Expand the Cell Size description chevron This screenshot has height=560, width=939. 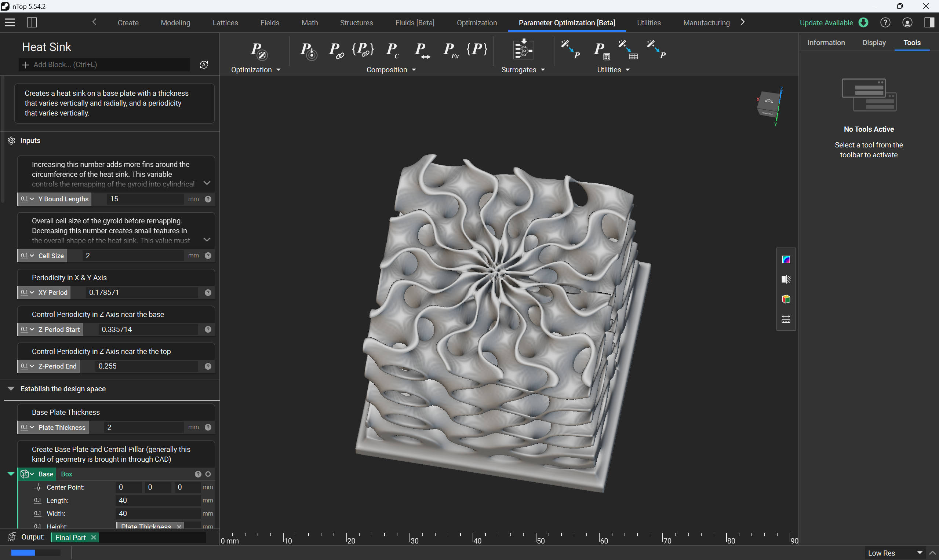tap(207, 239)
